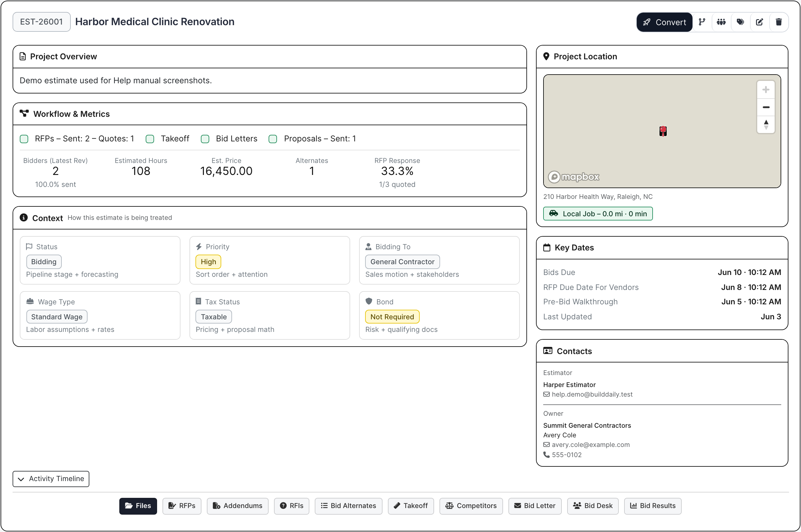The width and height of the screenshot is (801, 532).
Task: Expand the Activity Timeline
Action: [51, 479]
